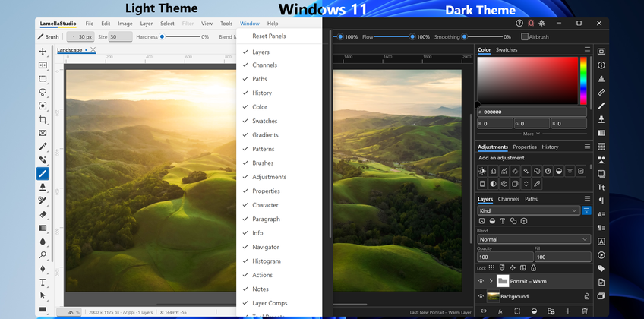Hide the Background layer

[x=481, y=296]
